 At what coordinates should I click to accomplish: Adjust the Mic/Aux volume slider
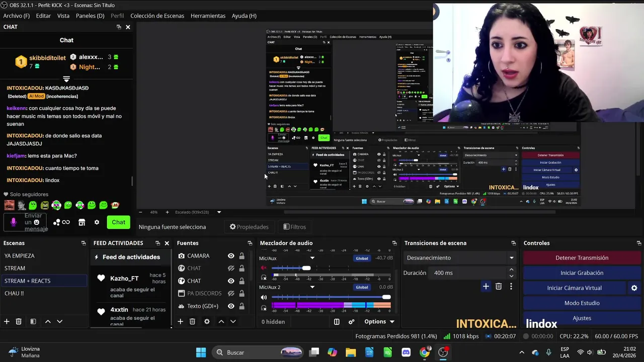pos(306,268)
